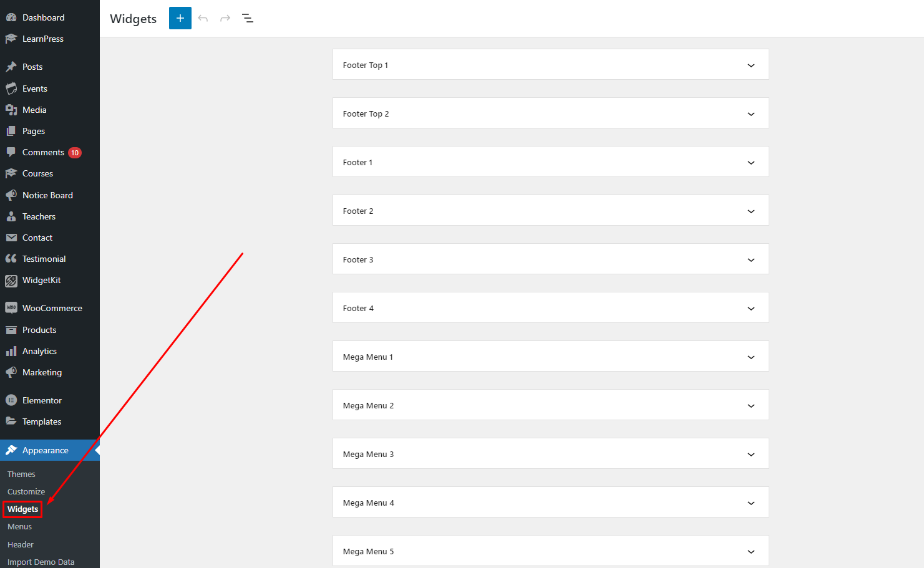Open the list view icon in toolbar
This screenshot has width=924, height=568.
(248, 18)
